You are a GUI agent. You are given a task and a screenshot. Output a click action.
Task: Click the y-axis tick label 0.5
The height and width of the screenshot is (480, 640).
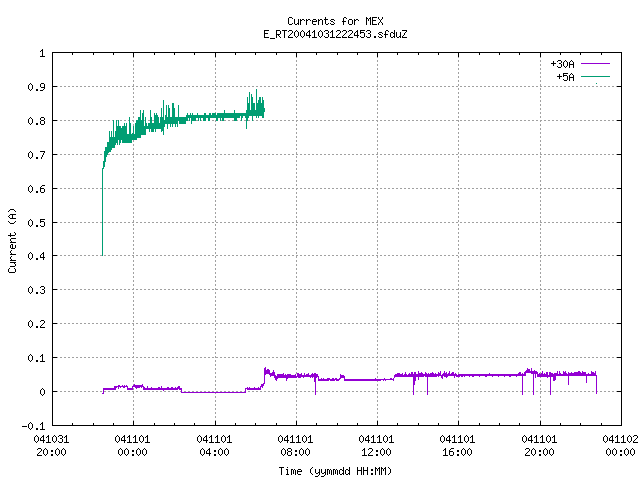point(36,222)
